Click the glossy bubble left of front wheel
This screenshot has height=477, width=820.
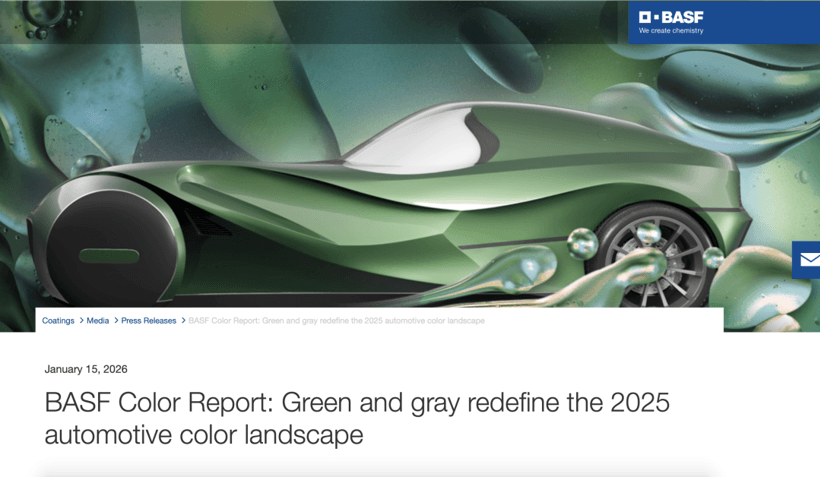[x=582, y=243]
